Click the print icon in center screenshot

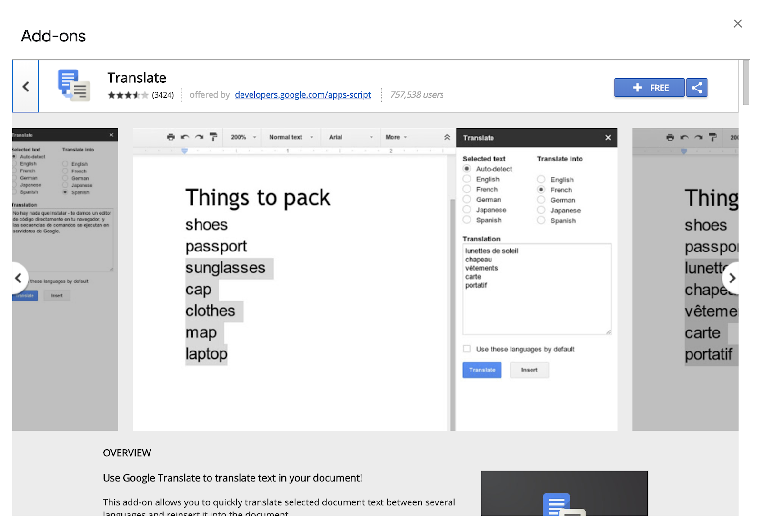tap(171, 137)
